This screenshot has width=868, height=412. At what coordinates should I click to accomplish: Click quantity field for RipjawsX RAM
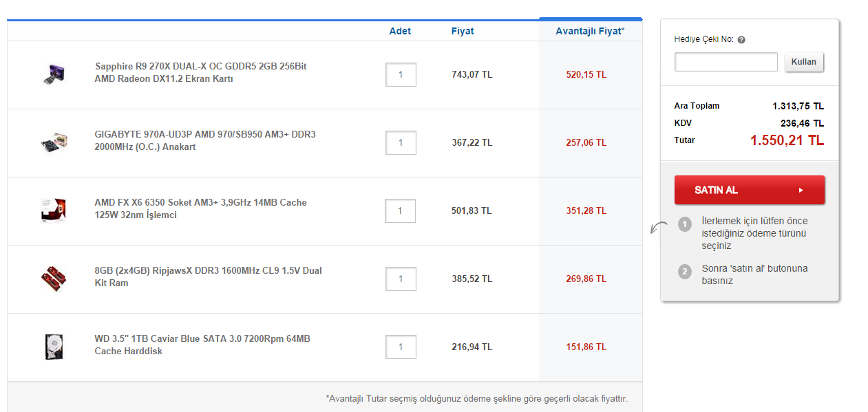(401, 279)
